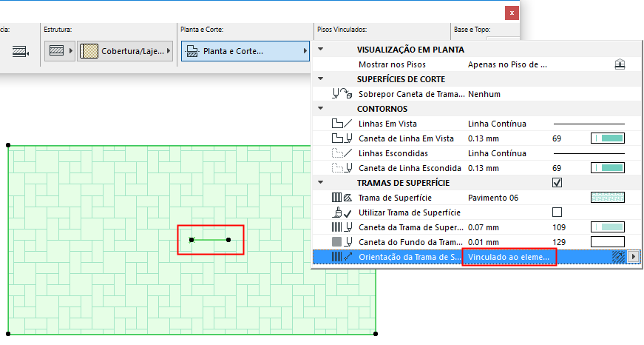This screenshot has width=644, height=345.
Task: Click pen number 69 for Caneta de Linha Escondida
Action: tap(557, 168)
